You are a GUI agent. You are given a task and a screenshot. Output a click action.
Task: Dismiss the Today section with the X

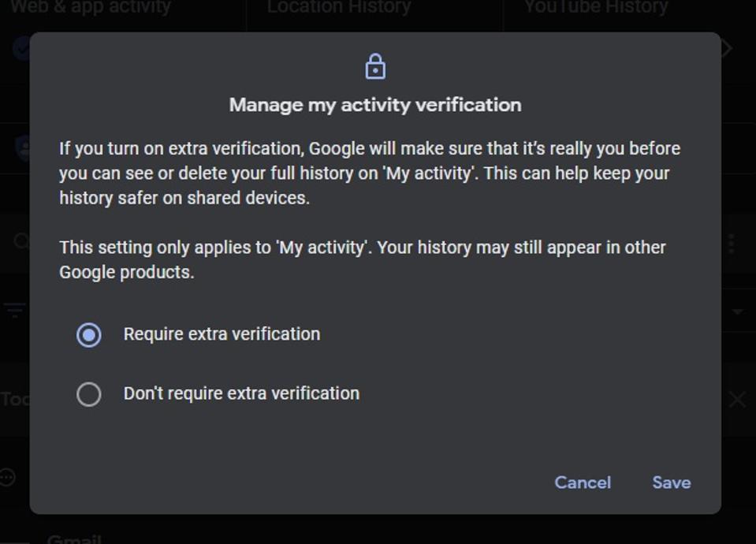pos(737,400)
